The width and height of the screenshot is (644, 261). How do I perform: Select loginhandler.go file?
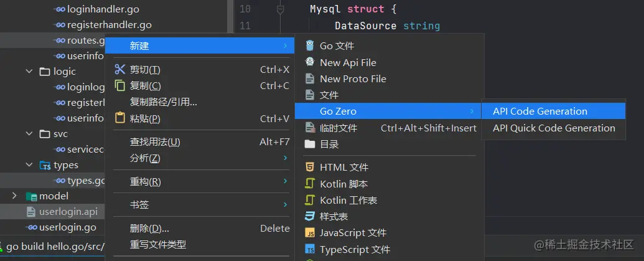(103, 9)
